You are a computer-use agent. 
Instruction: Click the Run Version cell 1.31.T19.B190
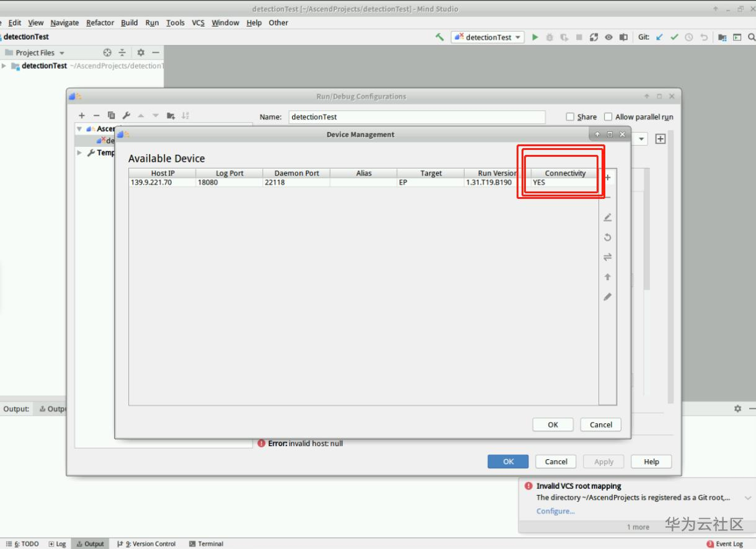pyautogui.click(x=497, y=183)
